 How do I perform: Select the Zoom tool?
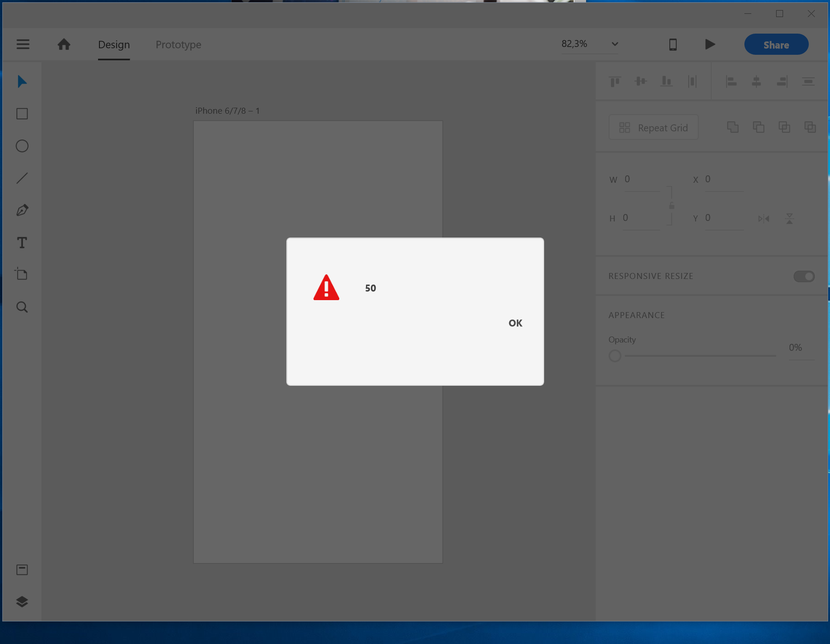[22, 307]
